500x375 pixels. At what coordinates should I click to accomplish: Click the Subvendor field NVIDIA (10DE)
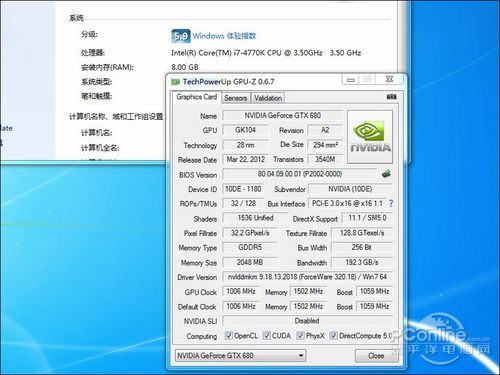(x=350, y=189)
